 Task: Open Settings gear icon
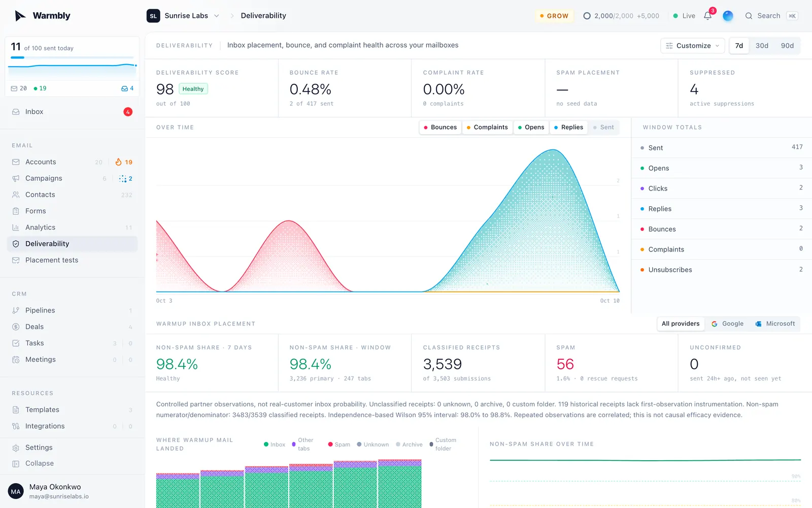[x=16, y=448]
